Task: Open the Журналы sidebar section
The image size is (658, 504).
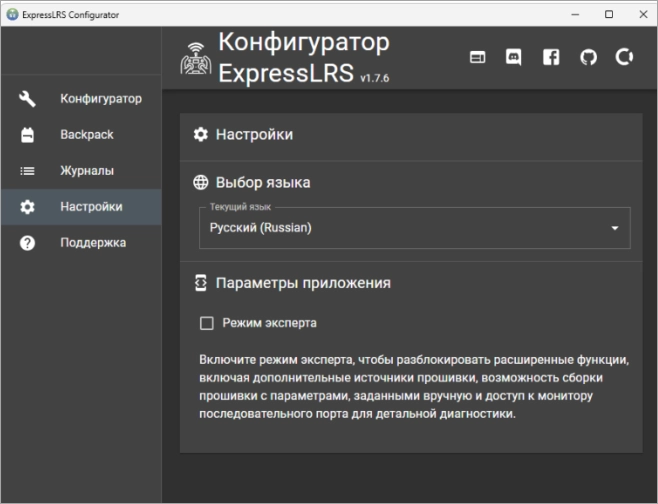Action: click(x=81, y=171)
